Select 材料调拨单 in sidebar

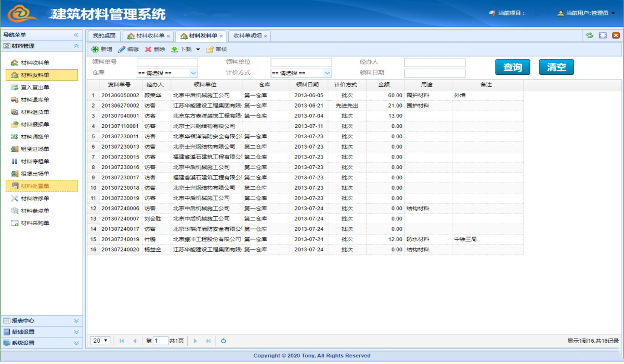pyautogui.click(x=35, y=137)
